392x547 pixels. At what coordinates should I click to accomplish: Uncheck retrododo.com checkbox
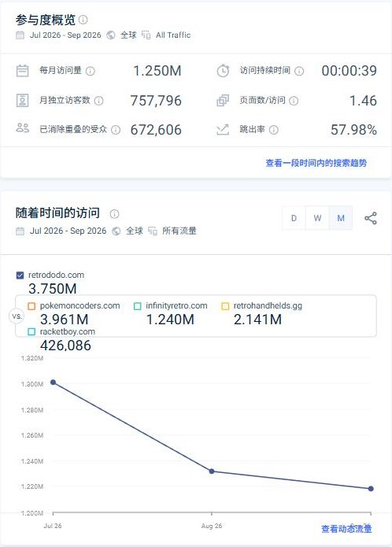pyautogui.click(x=20, y=275)
